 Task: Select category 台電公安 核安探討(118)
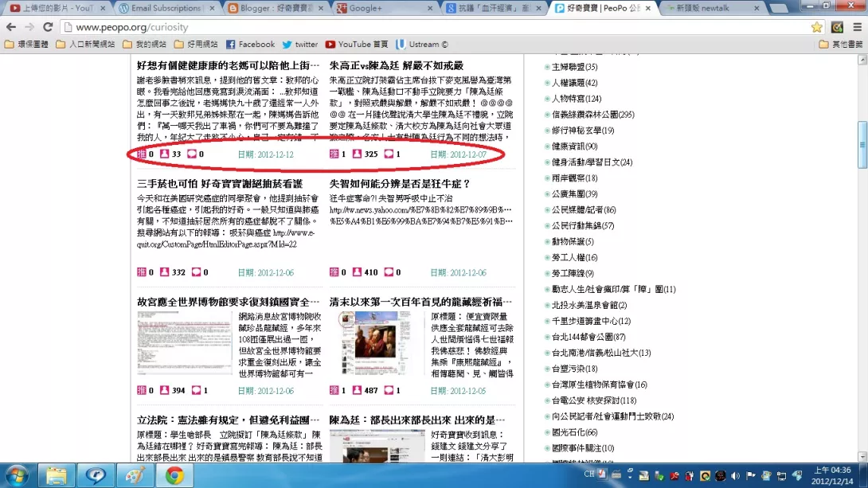pos(594,400)
